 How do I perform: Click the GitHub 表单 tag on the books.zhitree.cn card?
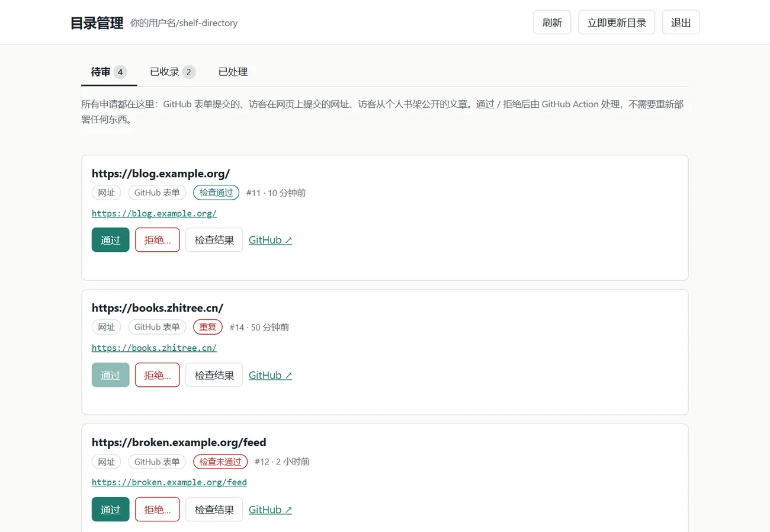(x=157, y=327)
